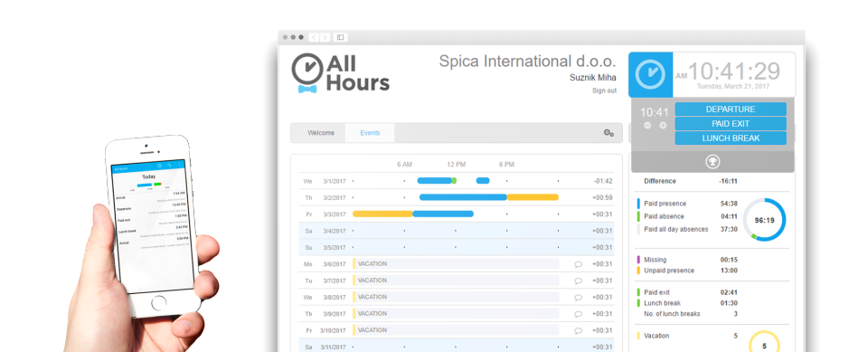Click the blue clock icon tile
This screenshot has width=868, height=352.
(650, 75)
